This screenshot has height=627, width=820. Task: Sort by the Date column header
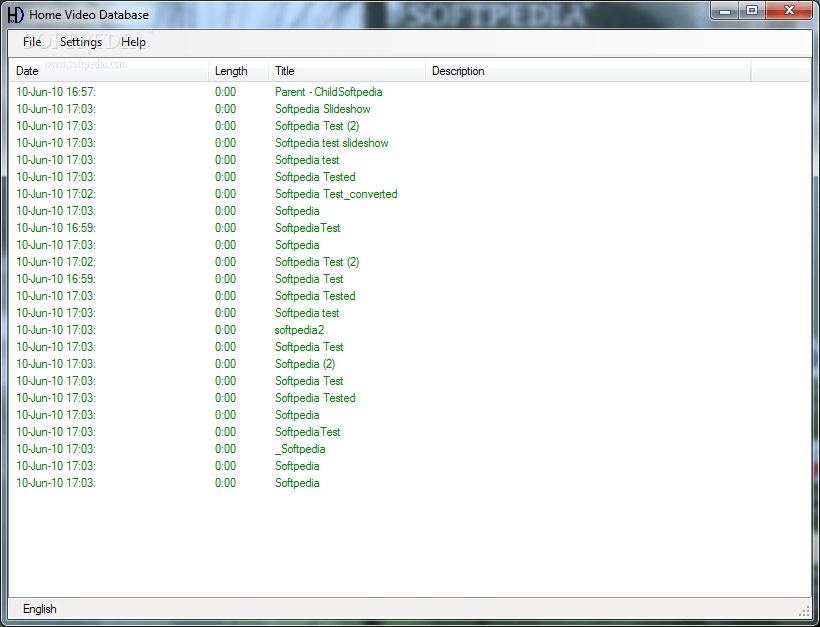click(109, 71)
